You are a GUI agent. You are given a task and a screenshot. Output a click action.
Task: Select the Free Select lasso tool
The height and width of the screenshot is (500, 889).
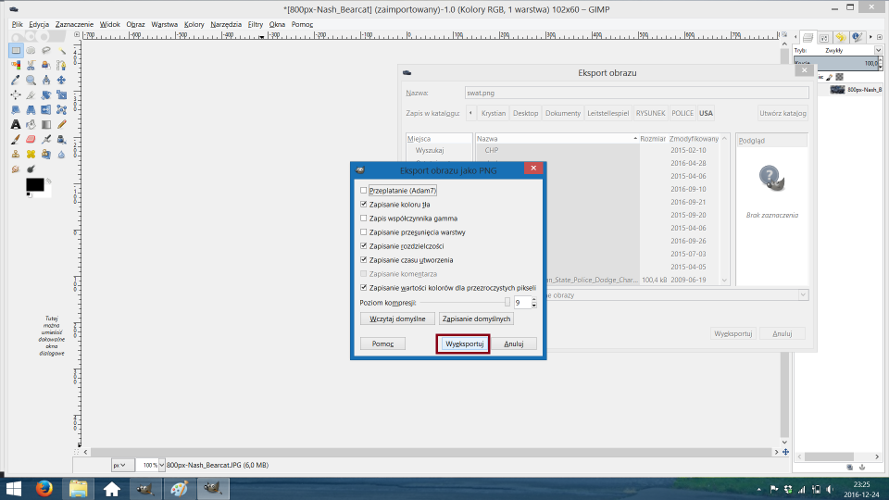(x=46, y=50)
